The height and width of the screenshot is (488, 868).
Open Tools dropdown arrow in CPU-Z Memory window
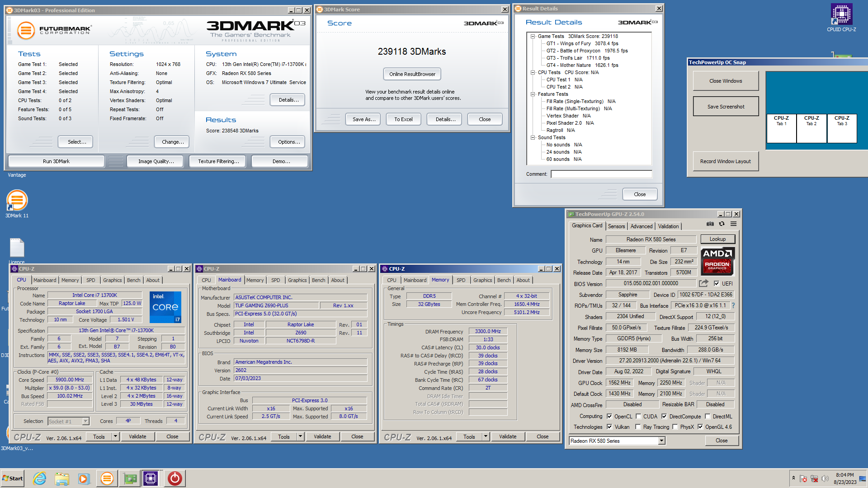(486, 436)
